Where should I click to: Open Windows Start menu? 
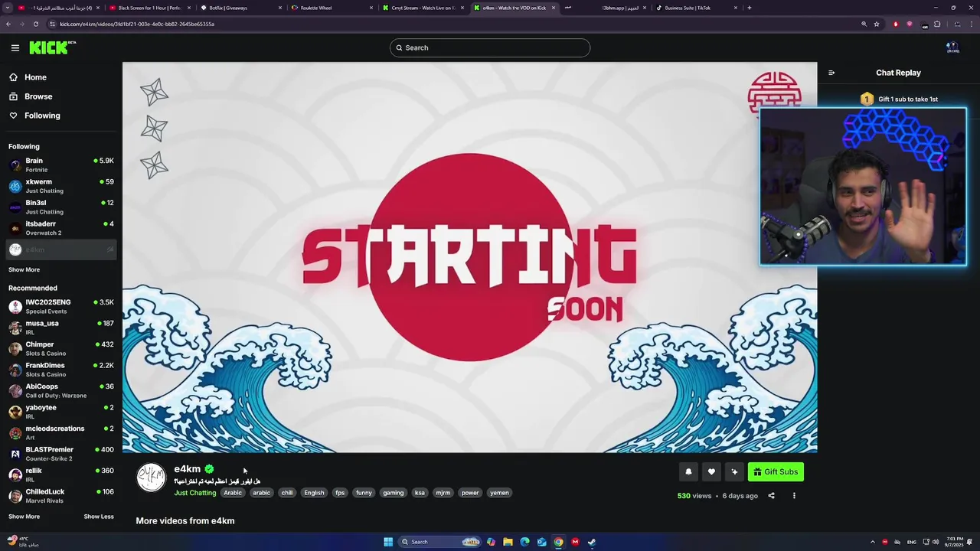coord(388,542)
